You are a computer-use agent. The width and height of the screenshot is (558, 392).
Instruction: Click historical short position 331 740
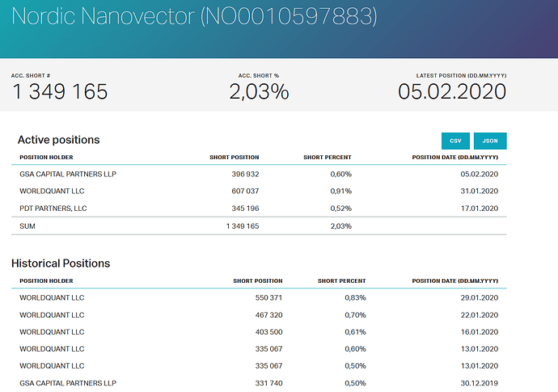coord(268,383)
